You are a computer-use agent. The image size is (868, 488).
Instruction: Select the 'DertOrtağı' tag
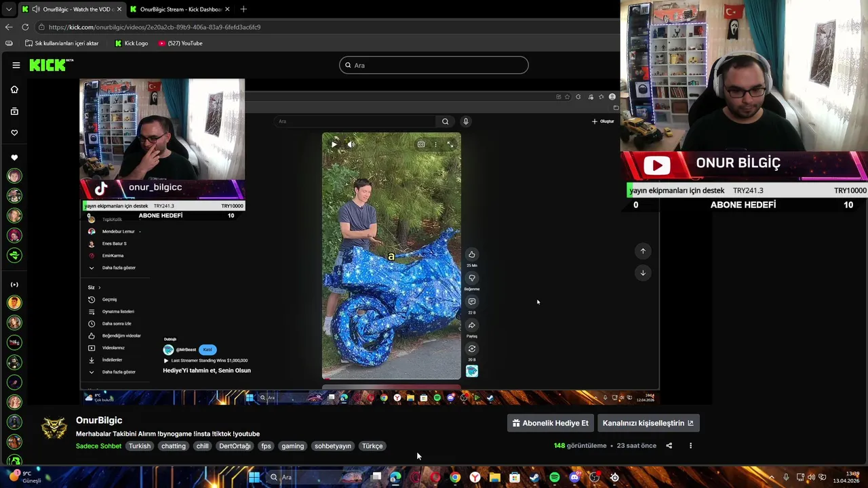tap(235, 446)
